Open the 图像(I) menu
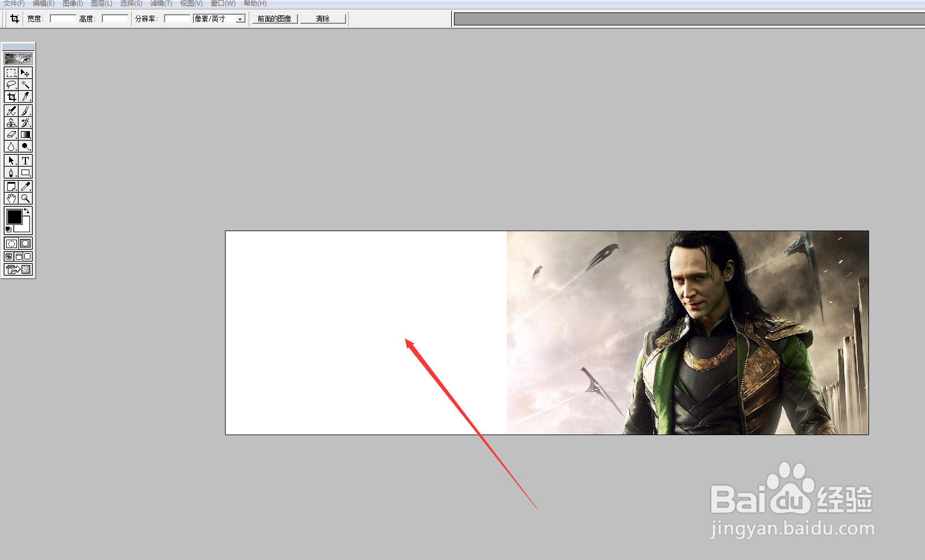Screen dimensions: 925x560 [72, 3]
